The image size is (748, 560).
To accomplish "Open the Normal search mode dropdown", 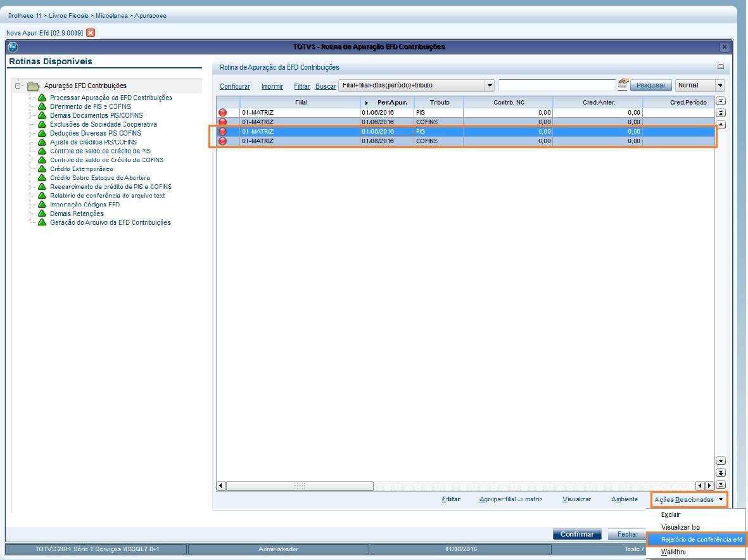I will pyautogui.click(x=720, y=86).
